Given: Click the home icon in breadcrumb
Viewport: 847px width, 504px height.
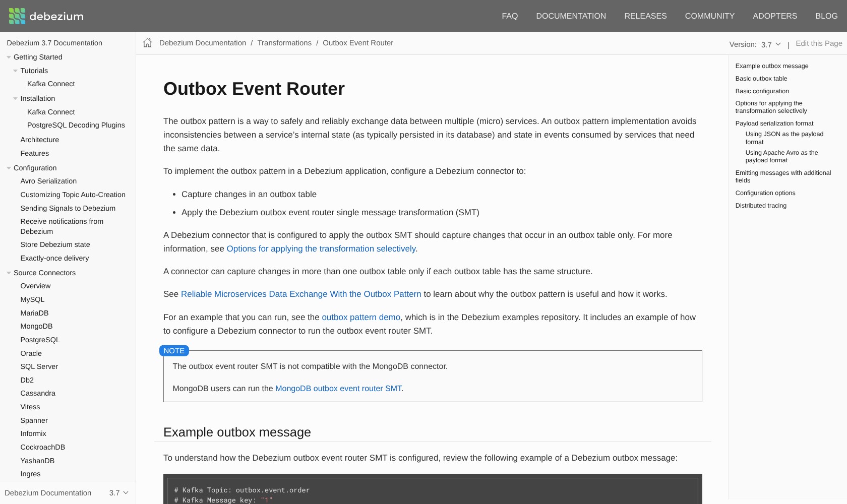Looking at the screenshot, I should tap(147, 43).
